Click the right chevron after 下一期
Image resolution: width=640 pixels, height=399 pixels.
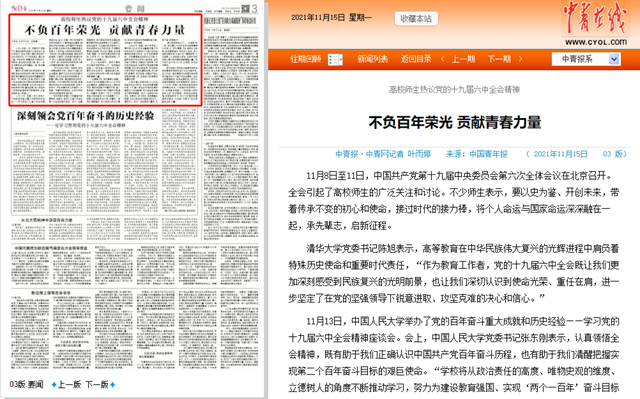pyautogui.click(x=520, y=59)
